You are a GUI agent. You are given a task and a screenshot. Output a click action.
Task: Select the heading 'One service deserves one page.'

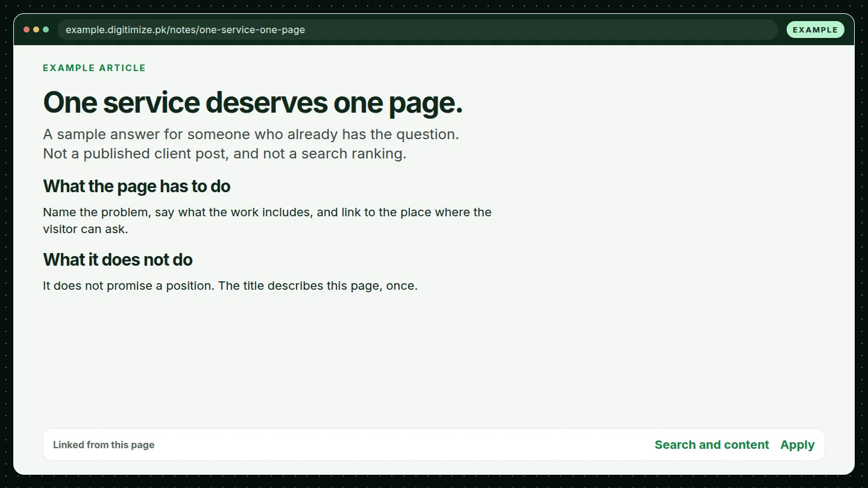click(253, 102)
